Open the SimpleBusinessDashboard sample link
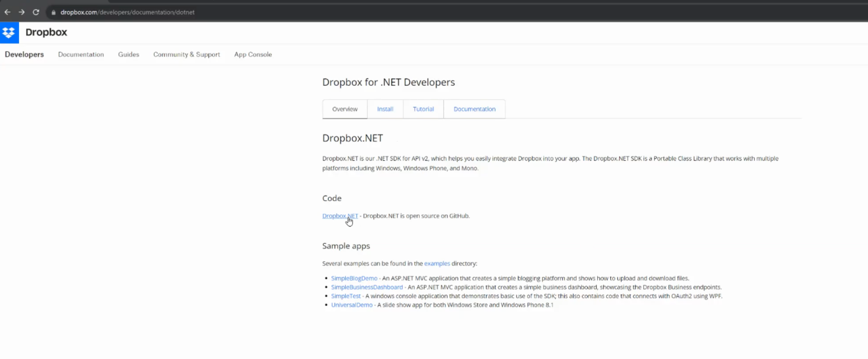 coord(367,287)
